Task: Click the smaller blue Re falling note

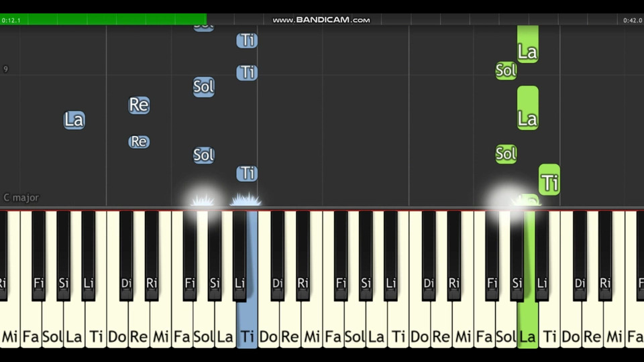Action: (139, 141)
